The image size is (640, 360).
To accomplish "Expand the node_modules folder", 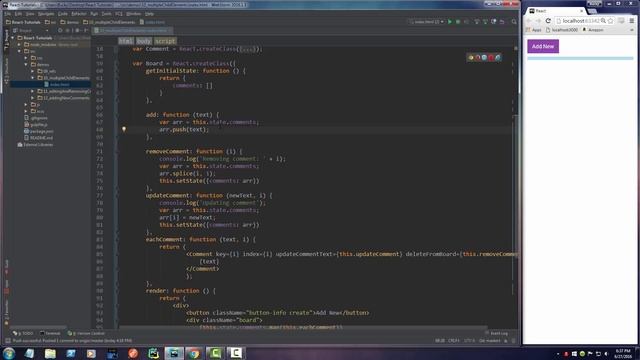I will click(20, 44).
